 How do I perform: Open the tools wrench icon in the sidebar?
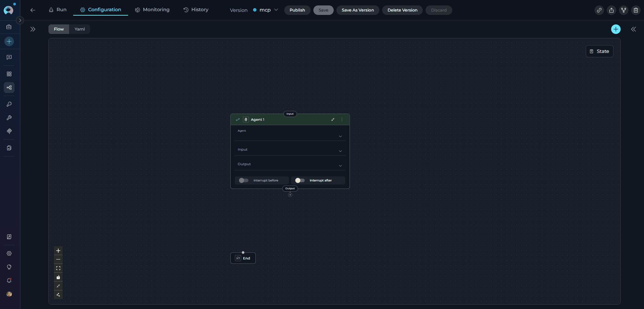tap(9, 118)
